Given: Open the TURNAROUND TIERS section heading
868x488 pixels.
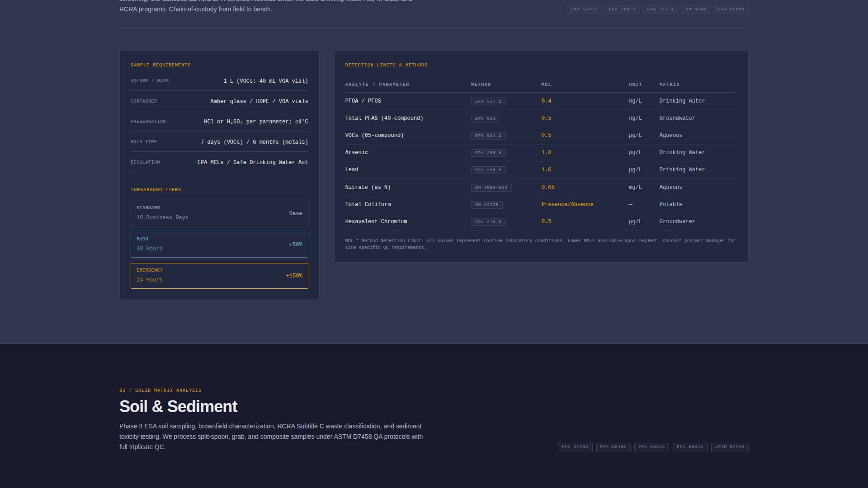Looking at the screenshot, I should click(156, 189).
